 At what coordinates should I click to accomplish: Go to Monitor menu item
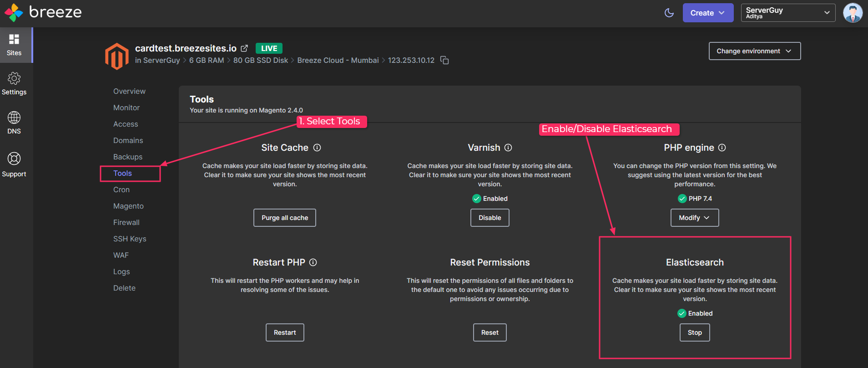tap(126, 107)
